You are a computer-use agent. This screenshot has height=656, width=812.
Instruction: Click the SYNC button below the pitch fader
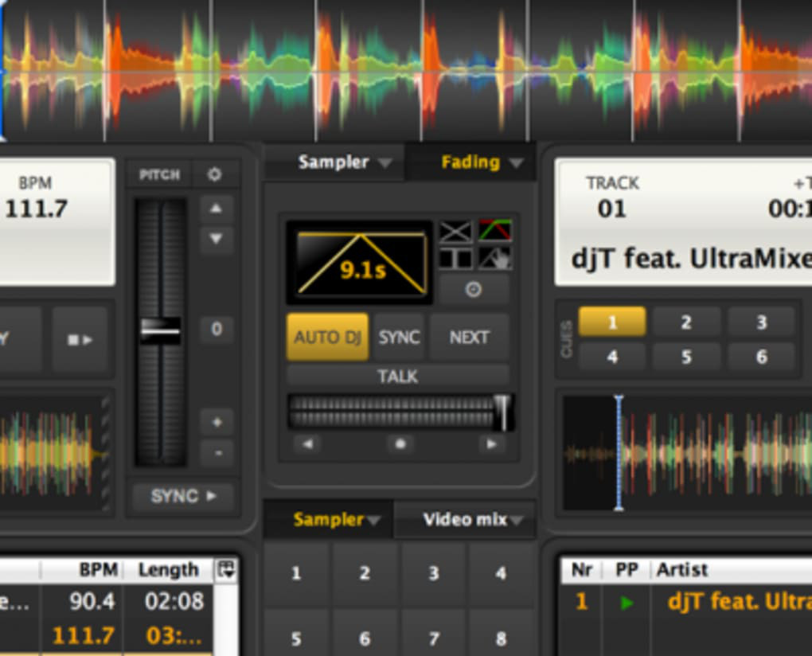pos(183,496)
